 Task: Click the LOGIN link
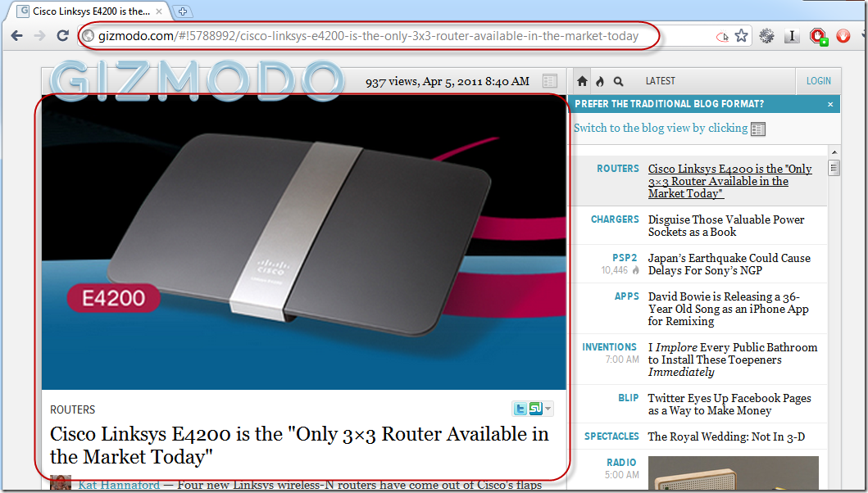818,81
